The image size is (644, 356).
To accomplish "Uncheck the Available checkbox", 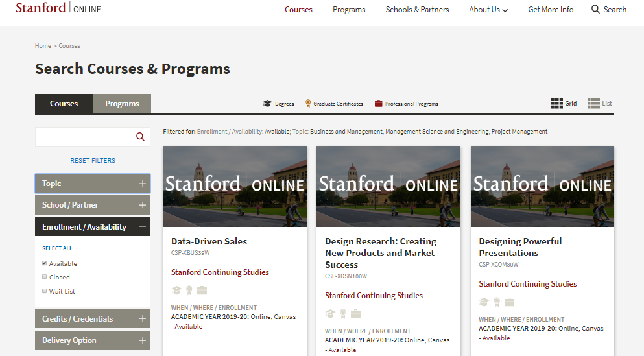I will click(x=44, y=263).
